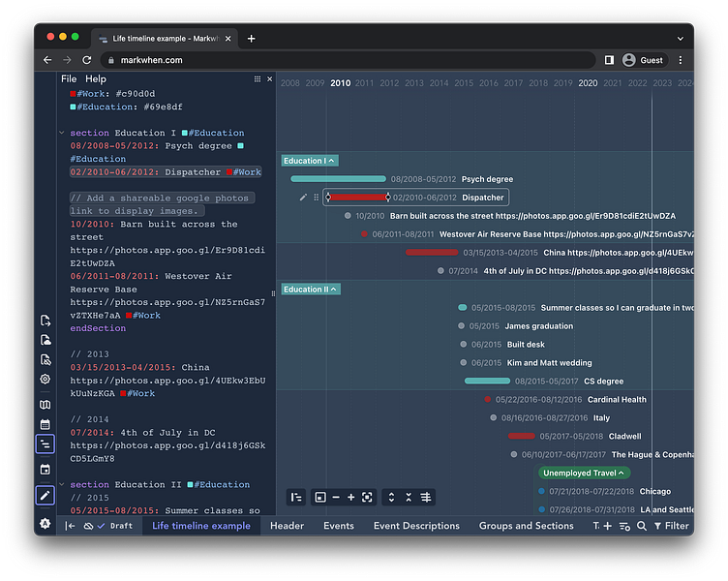Open the File menu
Screen dimensions: 728x581
pos(69,79)
